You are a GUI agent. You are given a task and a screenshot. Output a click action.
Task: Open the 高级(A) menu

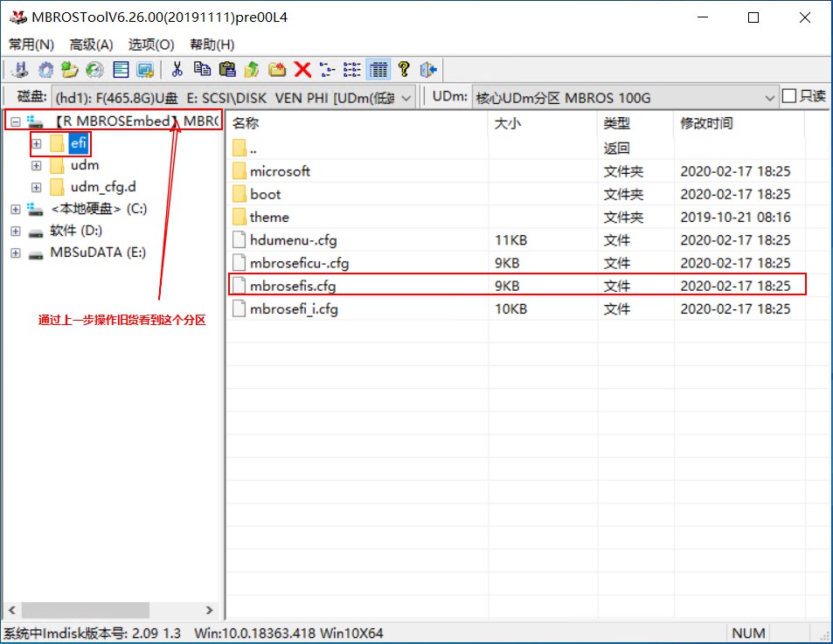91,44
